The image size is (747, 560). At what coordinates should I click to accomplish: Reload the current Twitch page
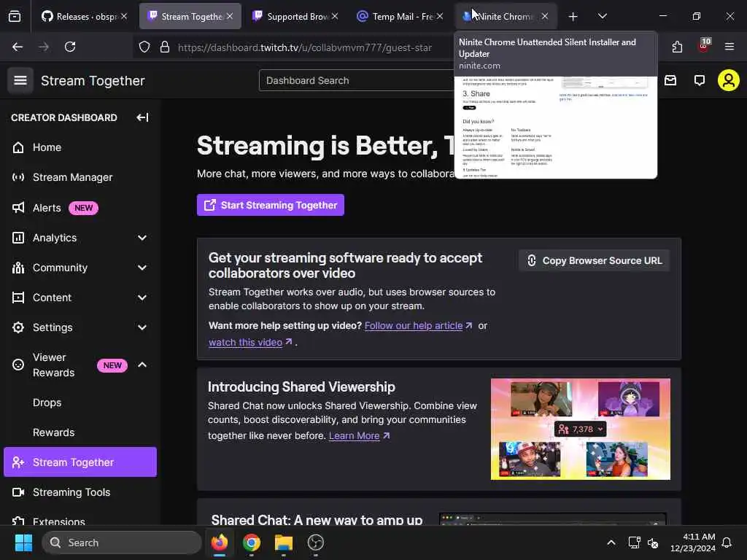(x=70, y=47)
